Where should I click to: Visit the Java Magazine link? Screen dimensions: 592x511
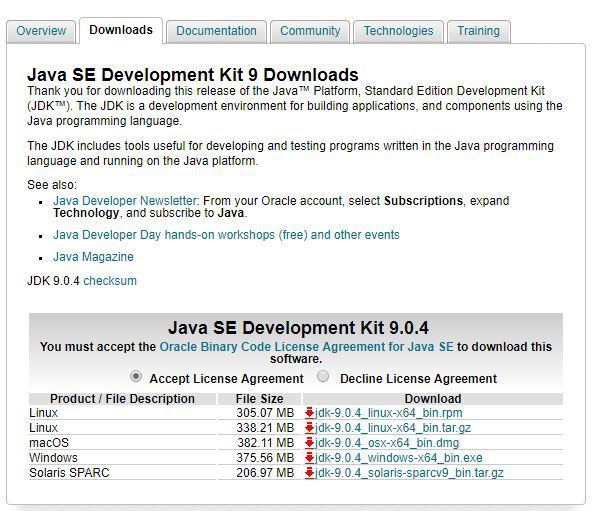pyautogui.click(x=93, y=257)
